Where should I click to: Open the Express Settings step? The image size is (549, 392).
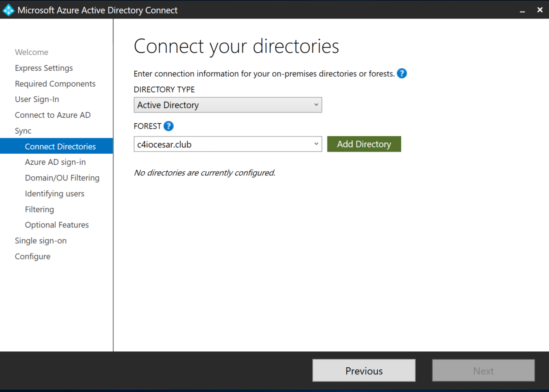[x=44, y=68]
